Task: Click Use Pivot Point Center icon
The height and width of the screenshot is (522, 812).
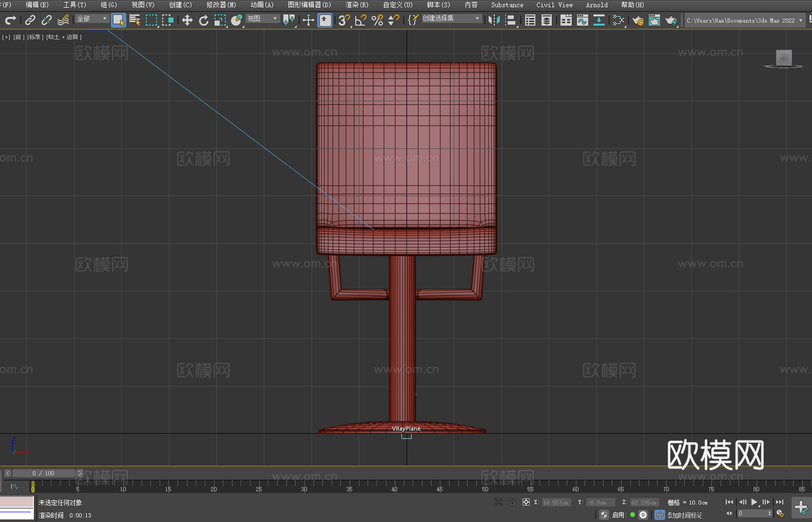Action: pyautogui.click(x=289, y=20)
